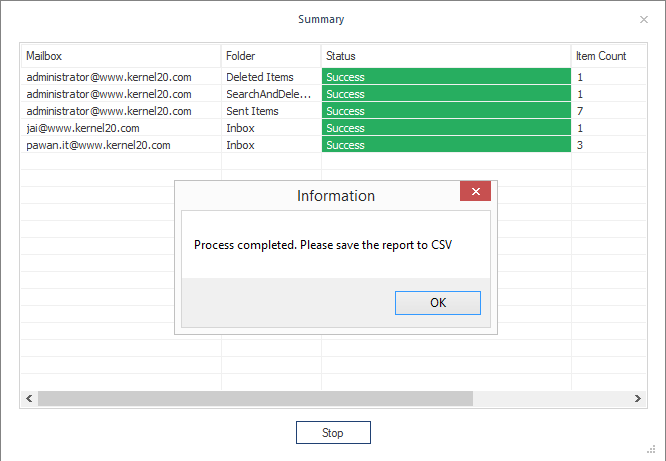Image resolution: width=666 pixels, height=461 pixels.
Task: Sort by the Item Count column header
Action: tap(608, 56)
